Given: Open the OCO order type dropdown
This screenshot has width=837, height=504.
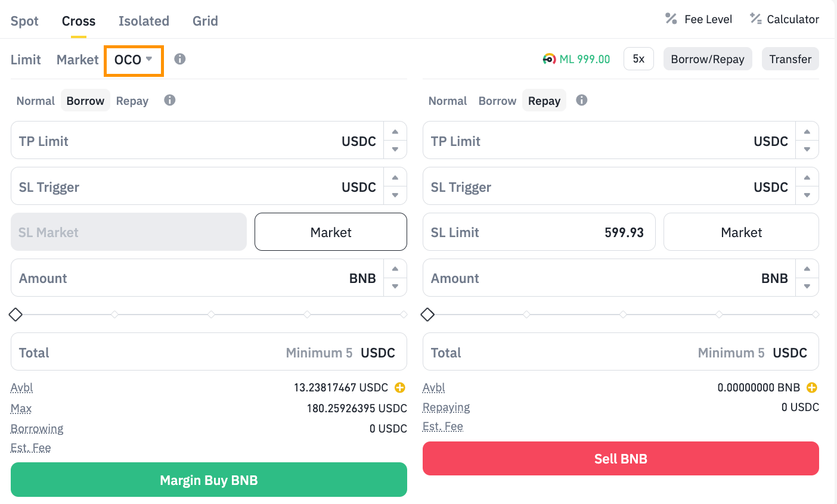Looking at the screenshot, I should click(134, 60).
